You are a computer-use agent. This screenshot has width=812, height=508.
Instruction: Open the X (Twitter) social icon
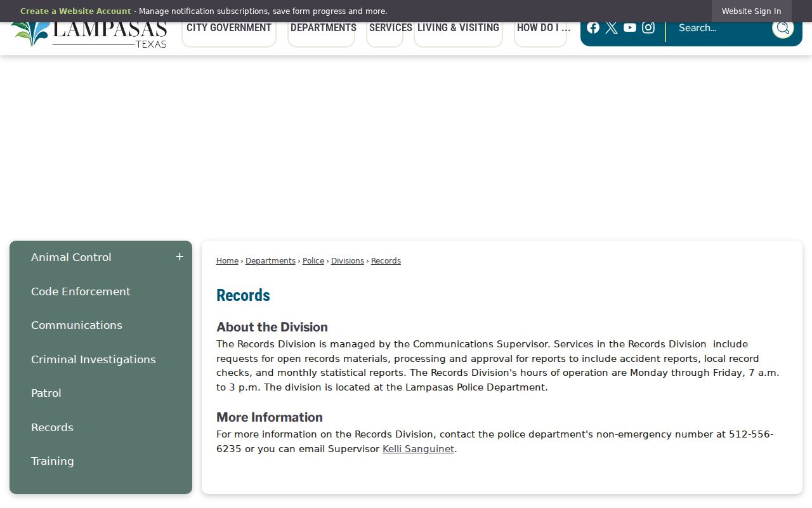point(612,27)
